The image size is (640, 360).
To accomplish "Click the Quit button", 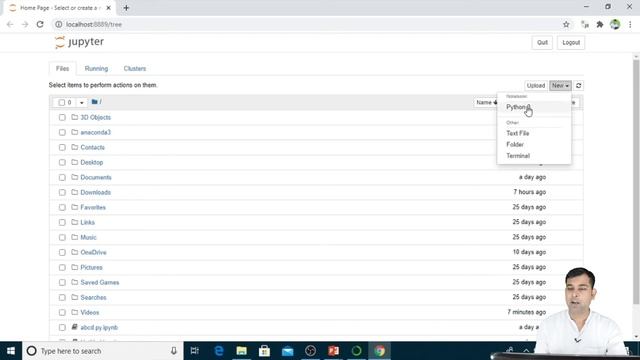I will pyautogui.click(x=542, y=42).
